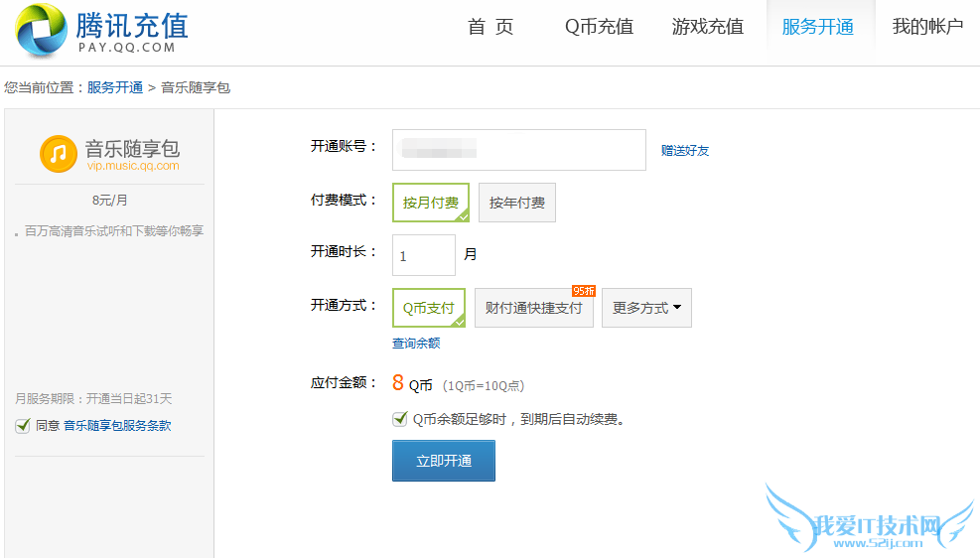Image resolution: width=980 pixels, height=558 pixels.
Task: Click the 查询余额 link
Action: [x=416, y=344]
